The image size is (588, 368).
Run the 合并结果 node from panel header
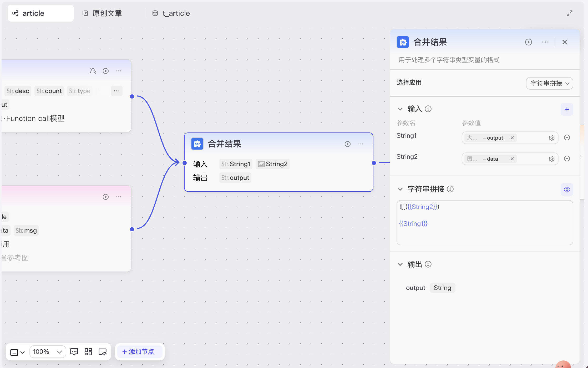pyautogui.click(x=528, y=42)
